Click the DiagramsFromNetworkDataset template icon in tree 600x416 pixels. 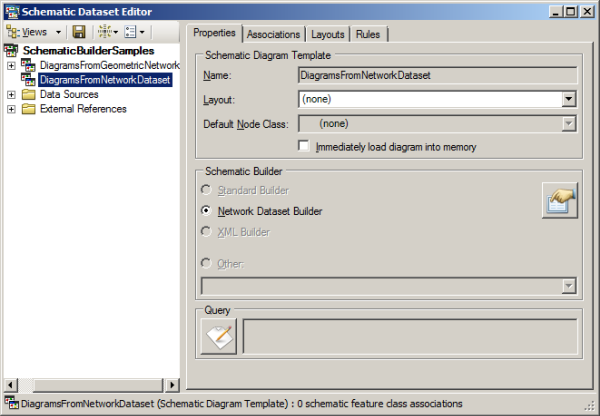[28, 80]
